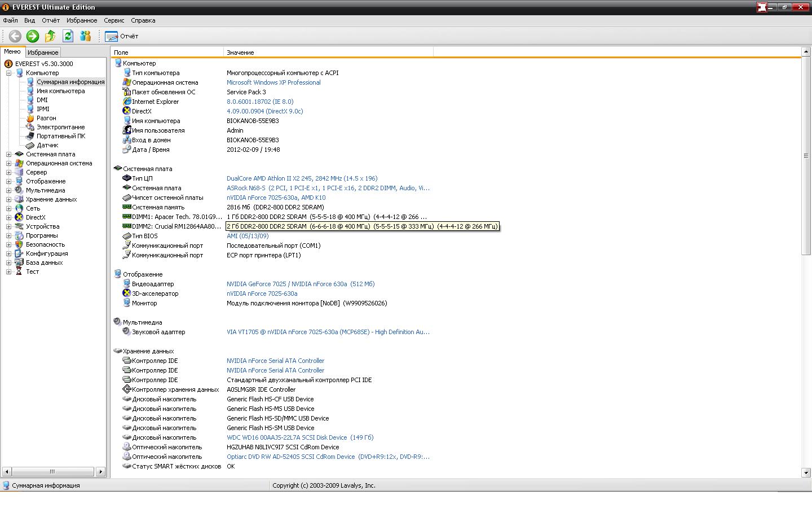This screenshot has width=812, height=508.
Task: Click the Видеоадаптер row icon
Action: pos(127,284)
